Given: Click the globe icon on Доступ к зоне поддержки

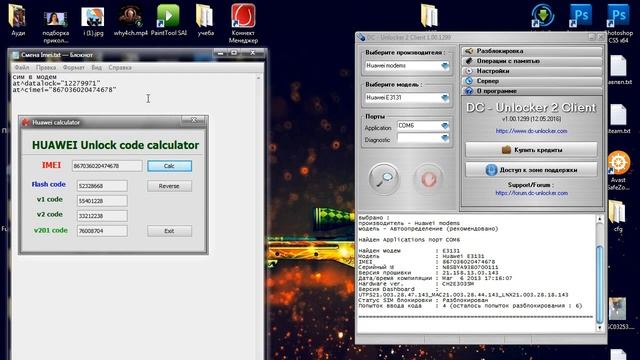Looking at the screenshot, I should click(491, 169).
